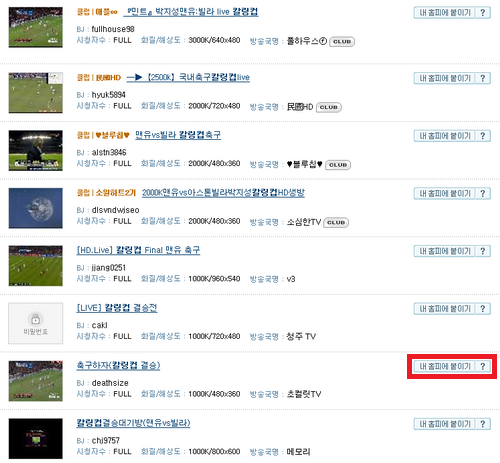
Task: Open the question mark help for cakl's broadcast
Action: coord(483,309)
